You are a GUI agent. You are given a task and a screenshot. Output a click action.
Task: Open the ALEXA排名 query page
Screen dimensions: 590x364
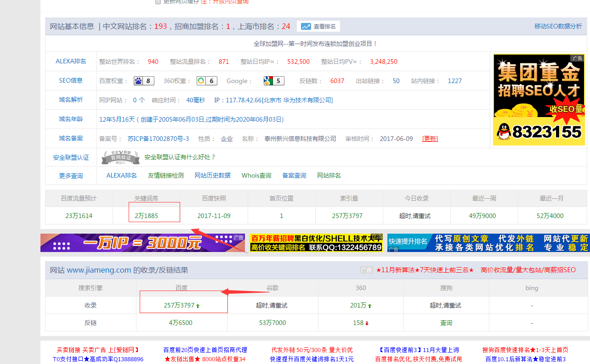tap(121, 175)
